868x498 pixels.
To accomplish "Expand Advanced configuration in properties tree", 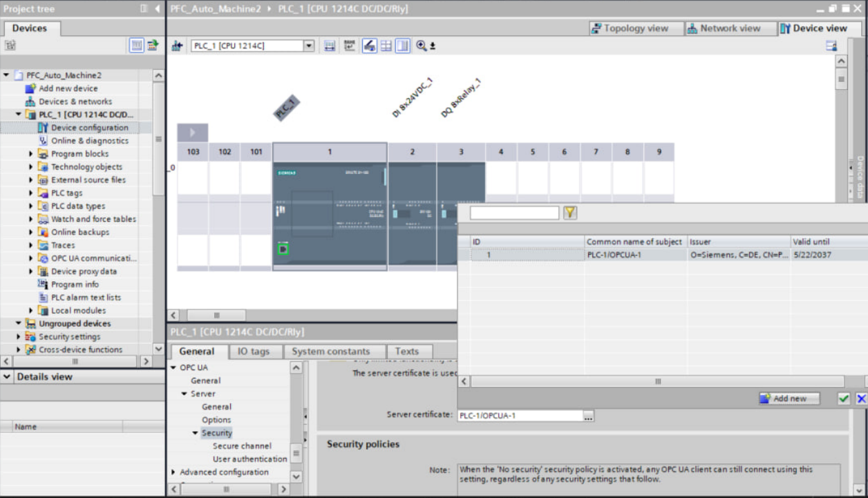I will tap(173, 472).
